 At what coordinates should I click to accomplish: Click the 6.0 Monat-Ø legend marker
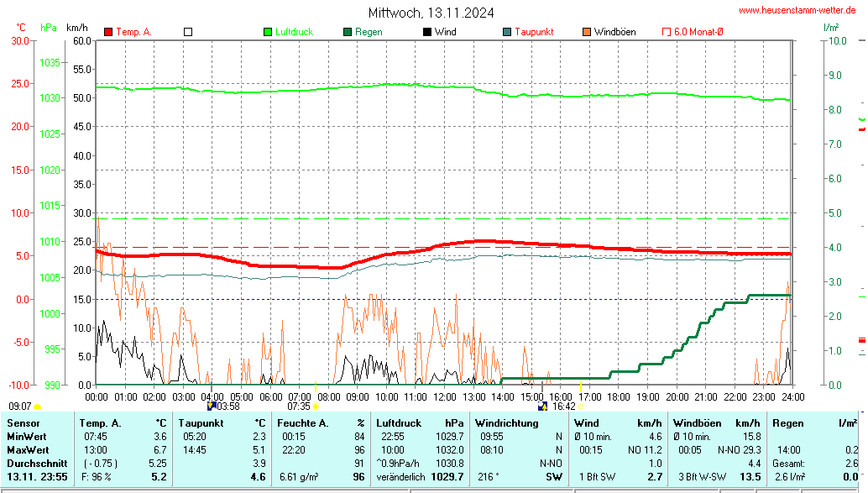tap(667, 32)
